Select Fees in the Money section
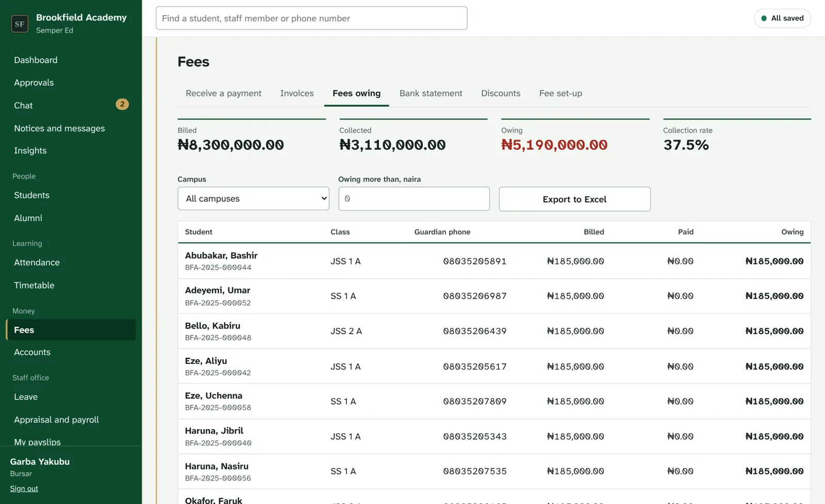825x504 pixels. click(x=71, y=330)
